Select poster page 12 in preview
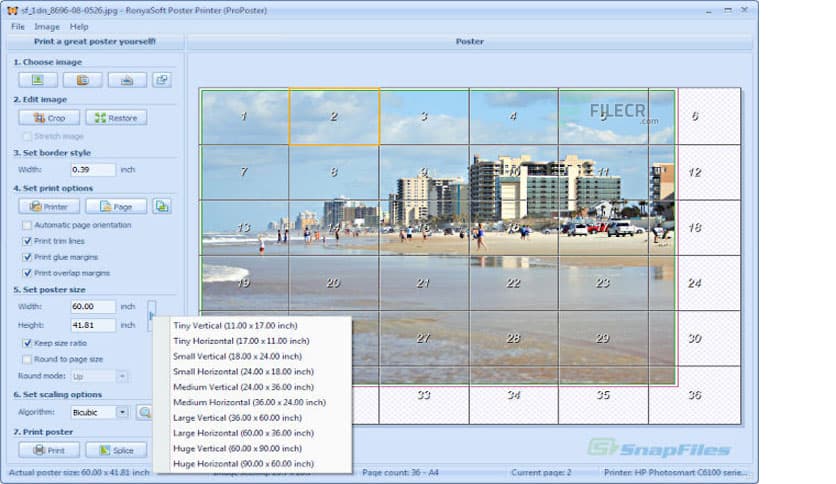 694,172
